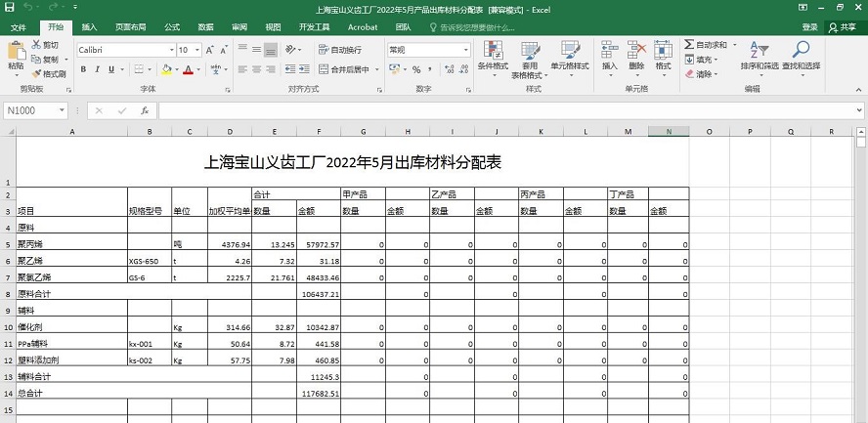Click the Borders icon in the font group
Image resolution: width=868 pixels, height=423 pixels.
[139, 69]
